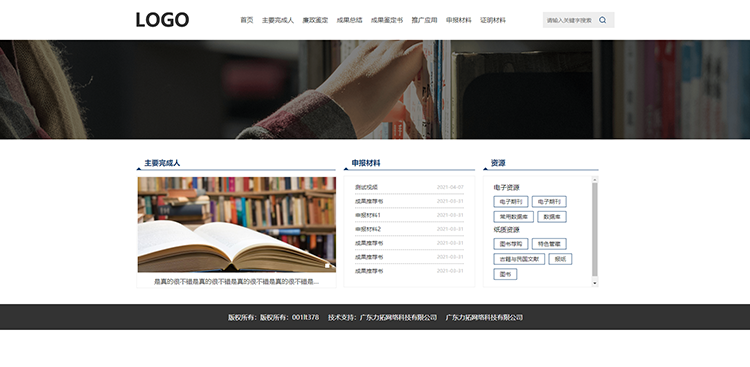Image resolution: width=750 pixels, height=367 pixels.
Task: Open the 主要完成人 navigation item
Action: coord(278,20)
